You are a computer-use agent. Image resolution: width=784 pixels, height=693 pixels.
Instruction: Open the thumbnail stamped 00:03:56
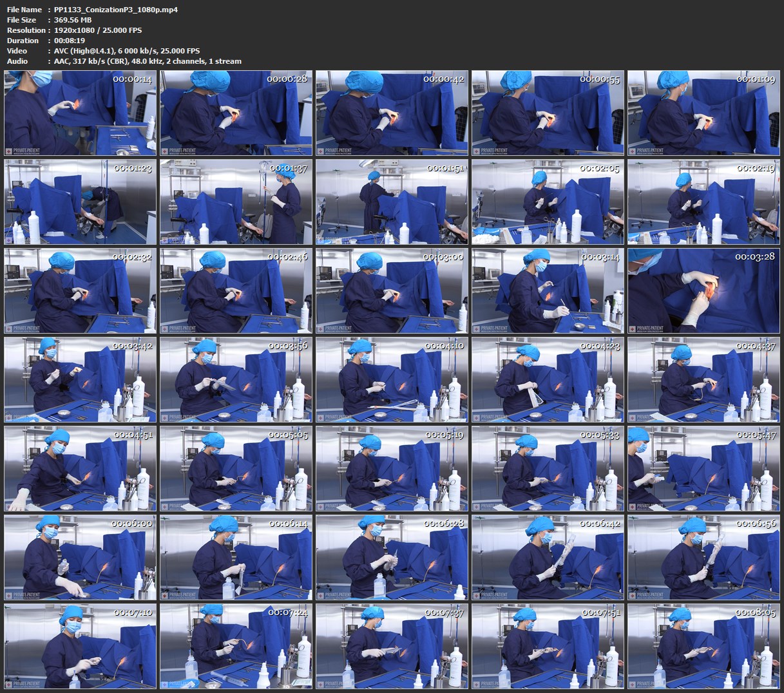(236, 380)
